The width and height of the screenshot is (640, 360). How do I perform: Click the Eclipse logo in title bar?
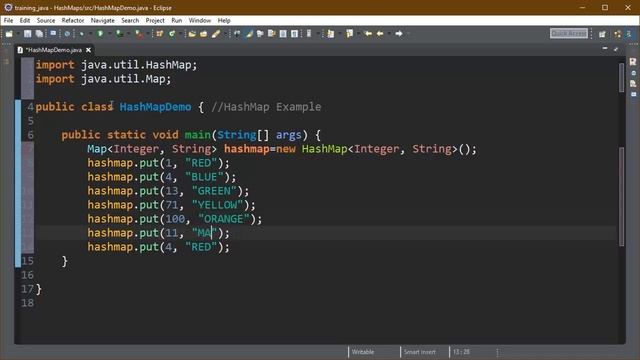click(x=8, y=7)
